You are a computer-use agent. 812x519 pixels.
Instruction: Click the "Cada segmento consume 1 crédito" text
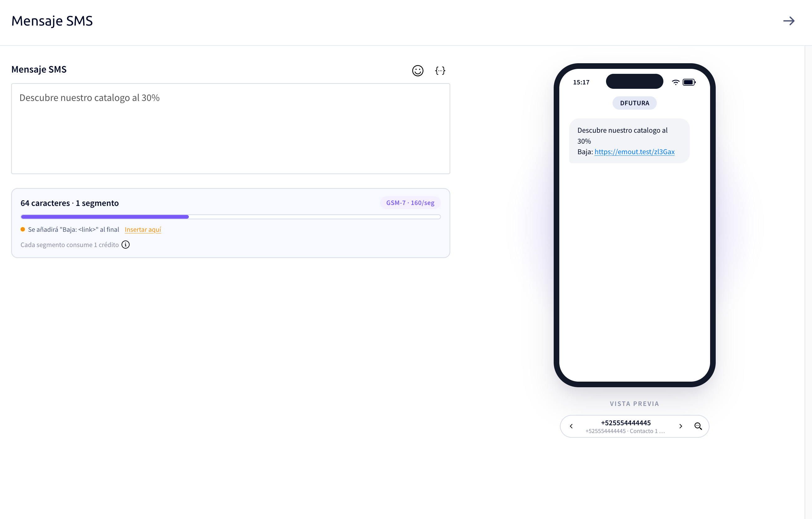pos(69,245)
